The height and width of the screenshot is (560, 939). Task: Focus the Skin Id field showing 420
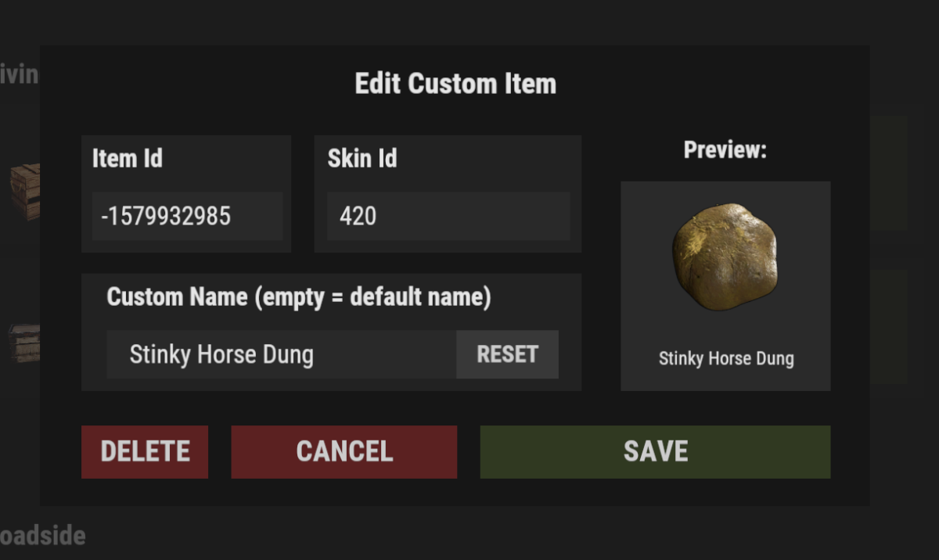click(448, 216)
